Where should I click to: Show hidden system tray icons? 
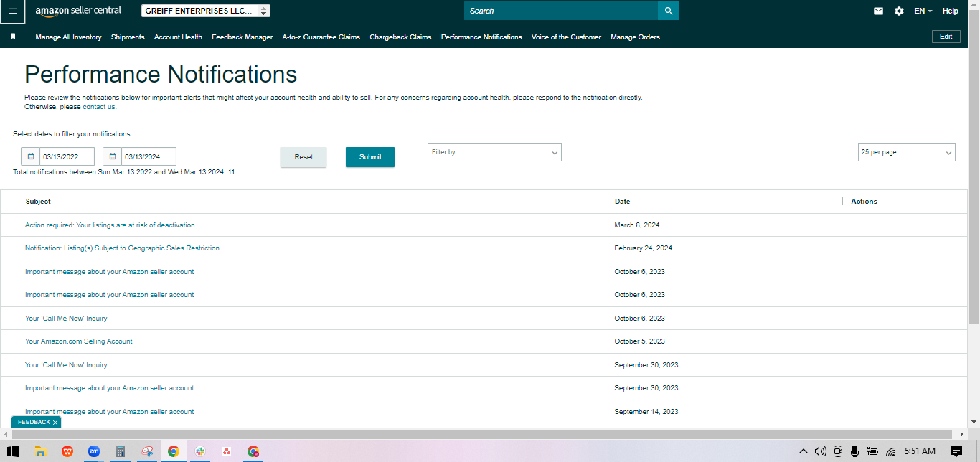pos(804,451)
